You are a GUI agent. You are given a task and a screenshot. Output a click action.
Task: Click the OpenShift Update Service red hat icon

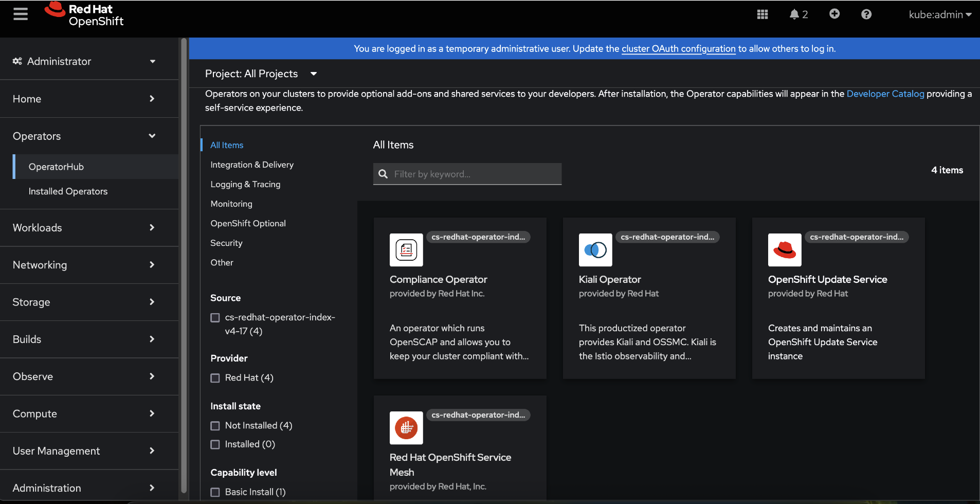784,250
